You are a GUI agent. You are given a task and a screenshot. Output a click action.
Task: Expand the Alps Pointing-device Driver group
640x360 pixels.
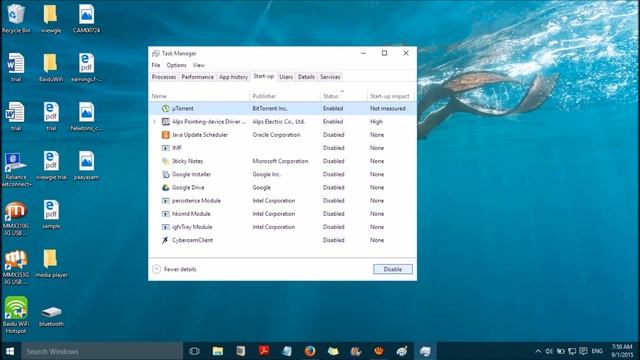coord(154,122)
